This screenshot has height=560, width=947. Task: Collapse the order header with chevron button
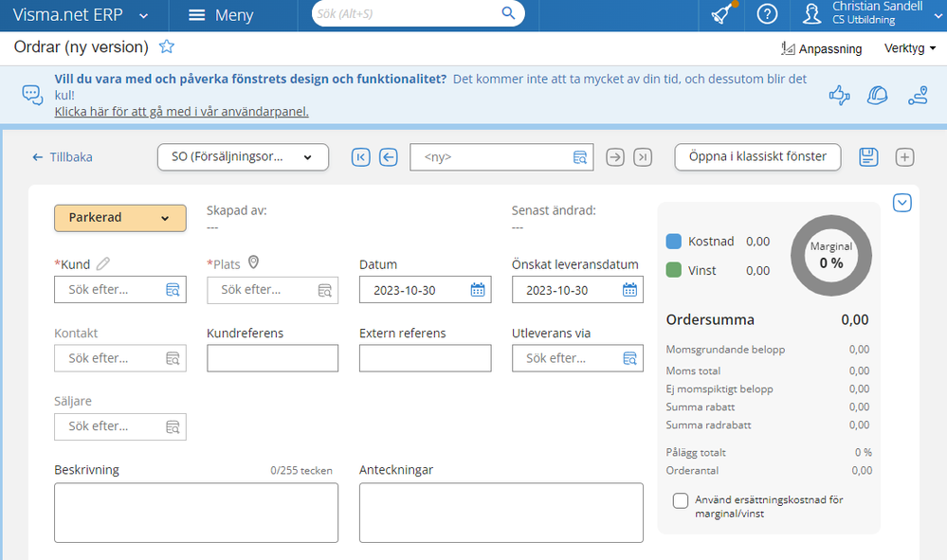coord(902,203)
